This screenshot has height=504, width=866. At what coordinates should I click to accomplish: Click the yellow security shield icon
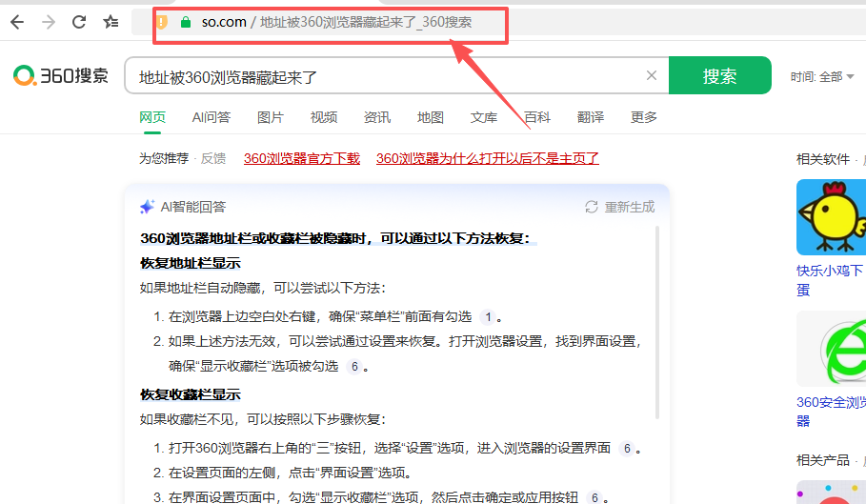coord(161,22)
